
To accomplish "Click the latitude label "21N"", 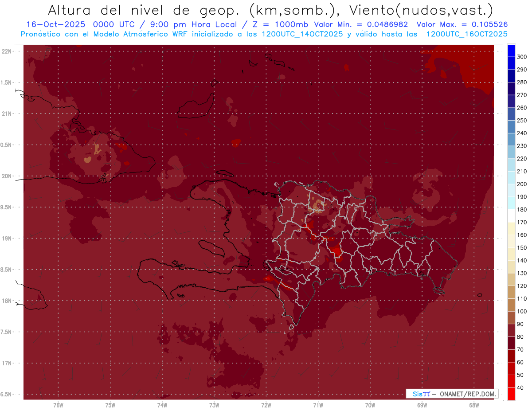I will pos(7,114).
